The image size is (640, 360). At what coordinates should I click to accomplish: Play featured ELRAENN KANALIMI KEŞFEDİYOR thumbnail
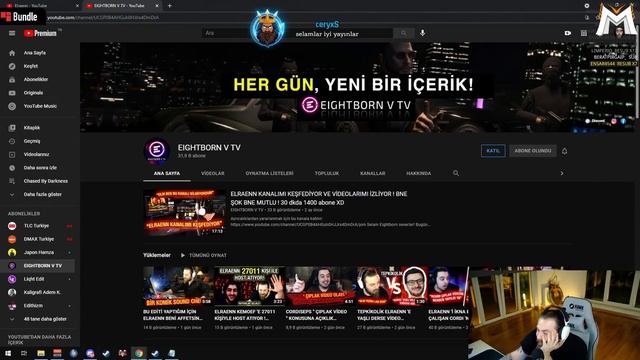coord(184,212)
